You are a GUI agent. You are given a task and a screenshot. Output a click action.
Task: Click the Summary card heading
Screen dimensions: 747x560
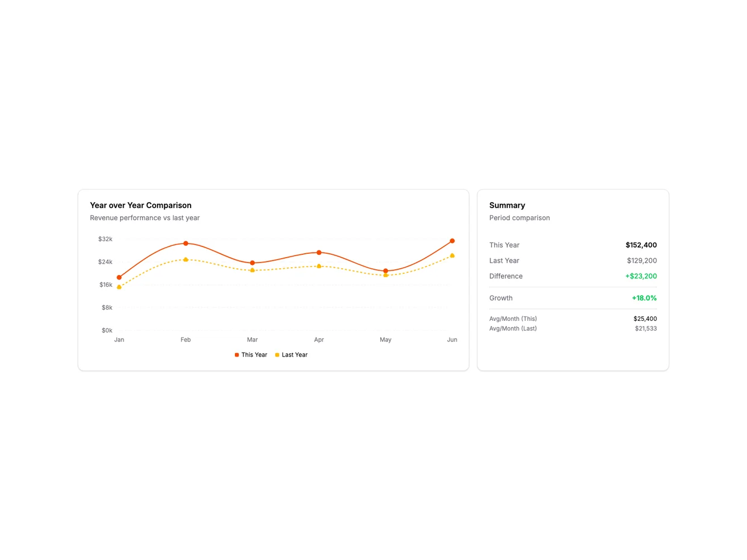pos(507,206)
